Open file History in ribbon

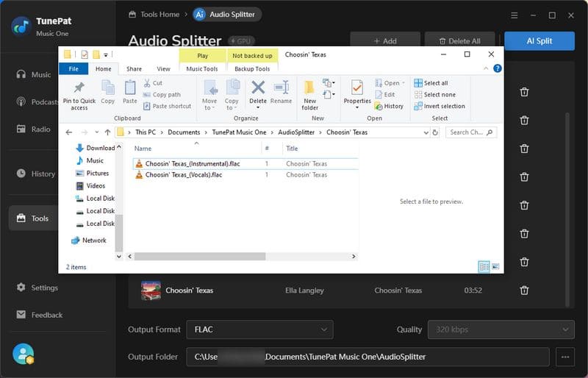click(390, 106)
